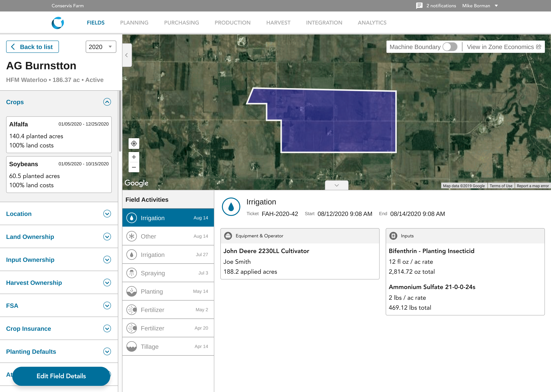Expand the FSA section

pos(107,305)
